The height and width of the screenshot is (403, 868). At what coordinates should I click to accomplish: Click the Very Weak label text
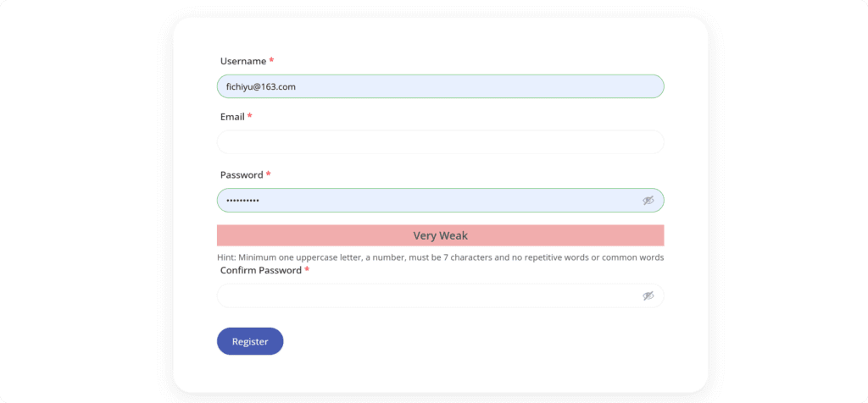pos(440,235)
